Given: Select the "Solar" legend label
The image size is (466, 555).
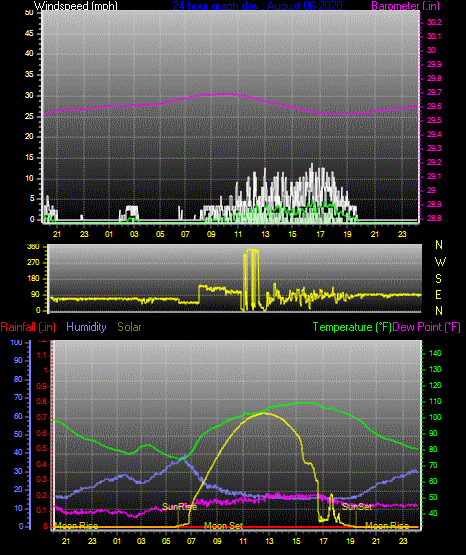Looking at the screenshot, I should tap(130, 327).
